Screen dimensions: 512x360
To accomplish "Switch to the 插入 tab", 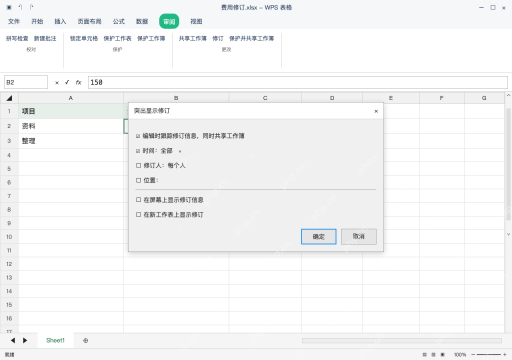I will pos(60,21).
